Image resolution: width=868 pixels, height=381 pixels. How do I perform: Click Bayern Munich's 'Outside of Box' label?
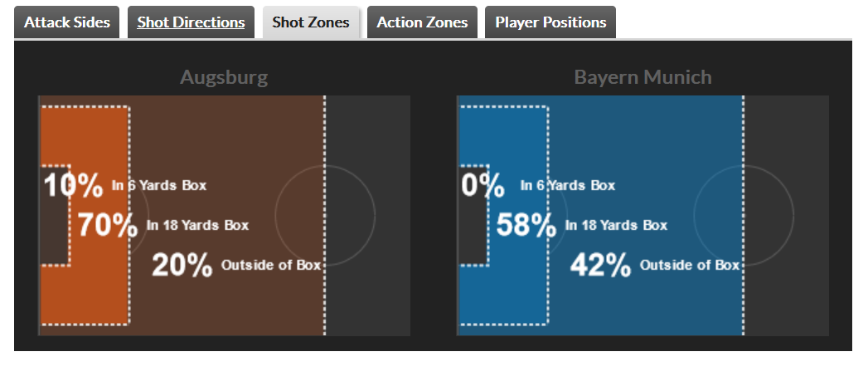(x=689, y=266)
